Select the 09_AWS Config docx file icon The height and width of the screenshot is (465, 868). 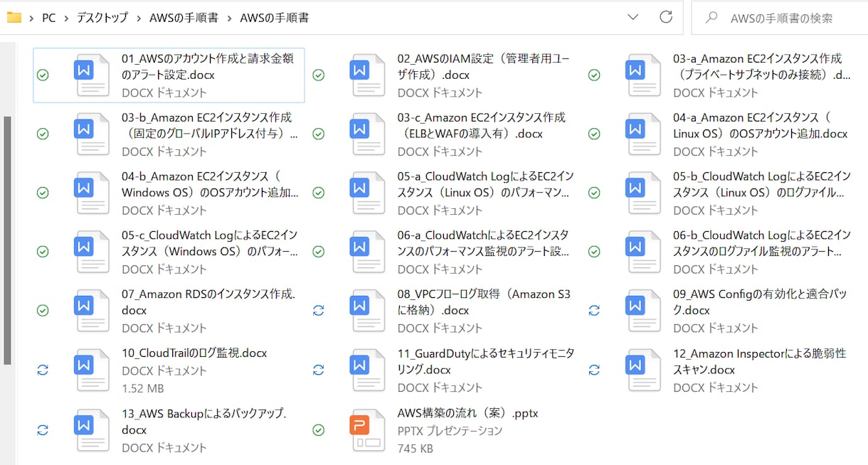pyautogui.click(x=644, y=311)
